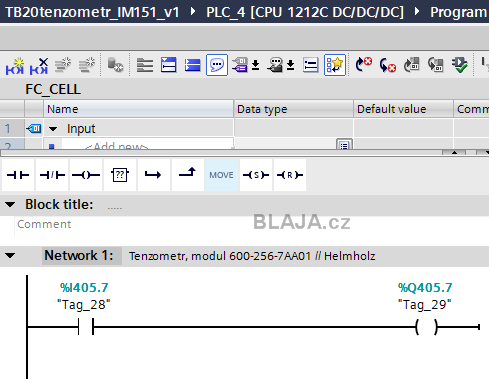Image resolution: width=489 pixels, height=383 pixels.
Task: Collapse the Block title section
Action: tap(10, 204)
